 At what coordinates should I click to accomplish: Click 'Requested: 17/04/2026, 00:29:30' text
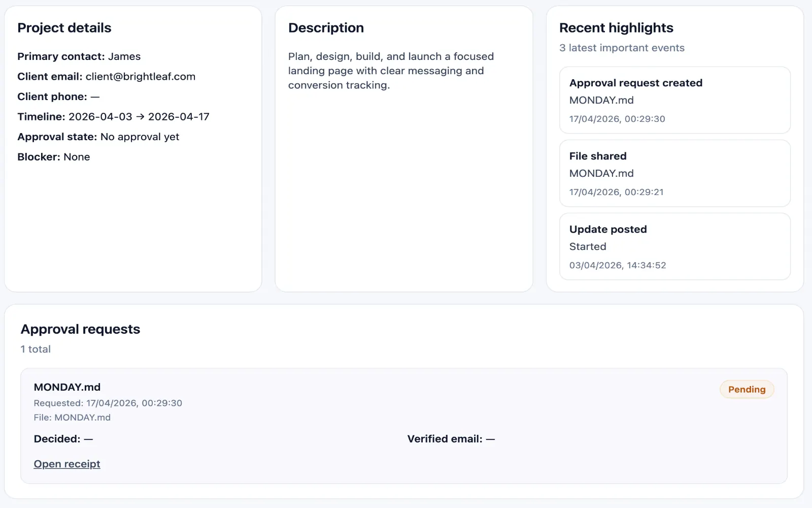coord(108,403)
